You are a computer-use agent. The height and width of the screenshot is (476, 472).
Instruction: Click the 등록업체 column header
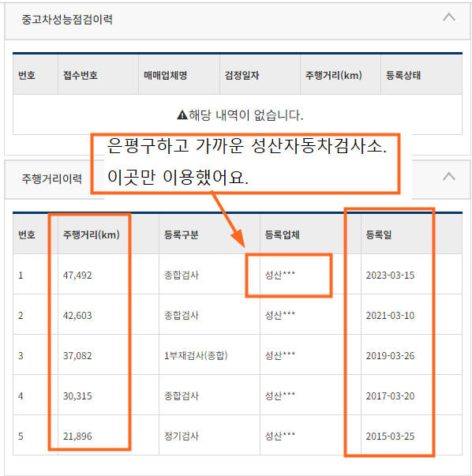(282, 234)
